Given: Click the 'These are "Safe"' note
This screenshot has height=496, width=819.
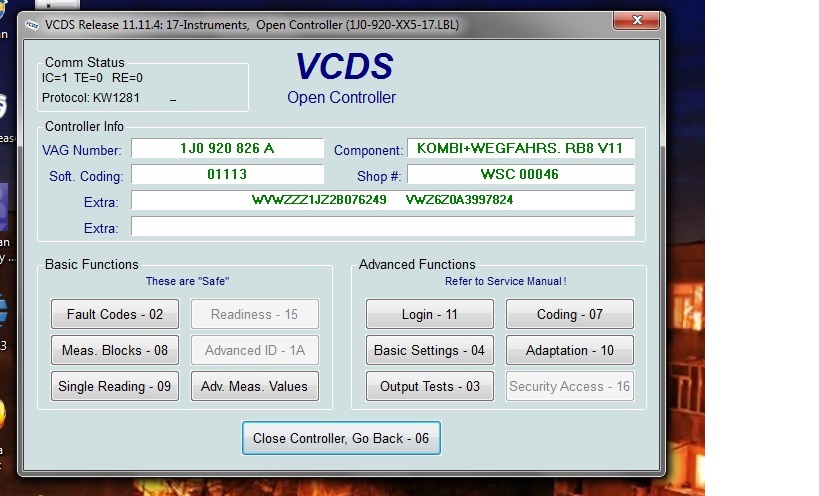Looking at the screenshot, I should [x=187, y=281].
